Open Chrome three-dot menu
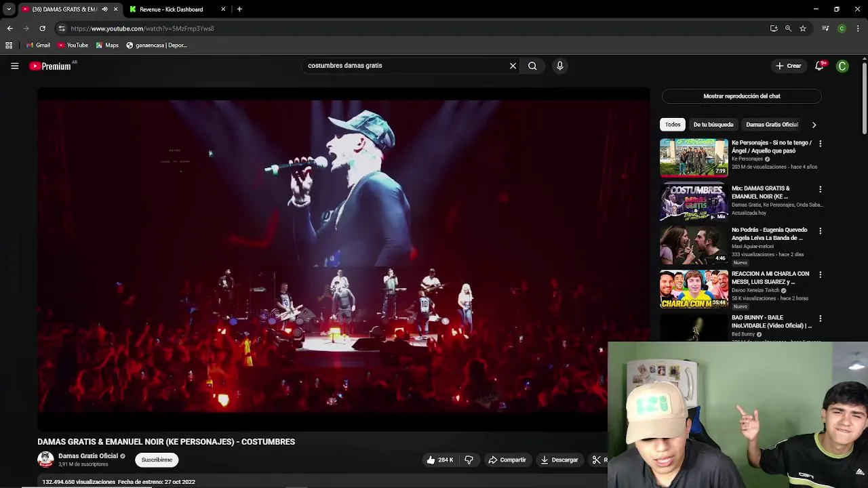The width and height of the screenshot is (868, 488). coord(859,28)
